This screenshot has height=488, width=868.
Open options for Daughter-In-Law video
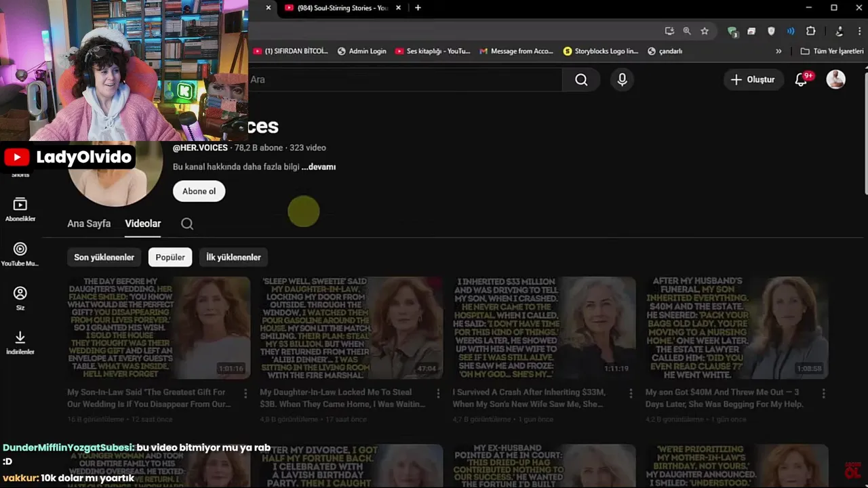coord(438,393)
